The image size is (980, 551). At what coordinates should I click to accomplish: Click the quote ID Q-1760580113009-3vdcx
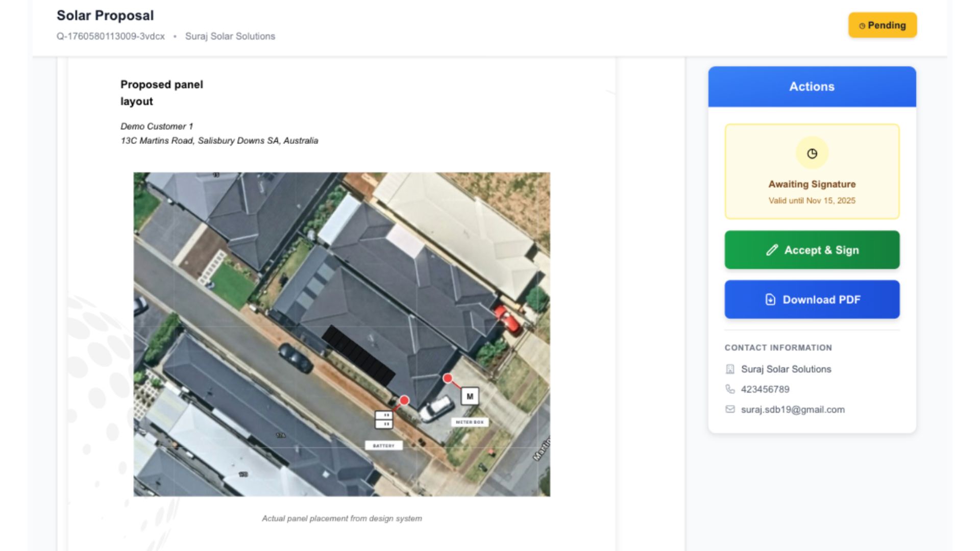click(x=111, y=36)
